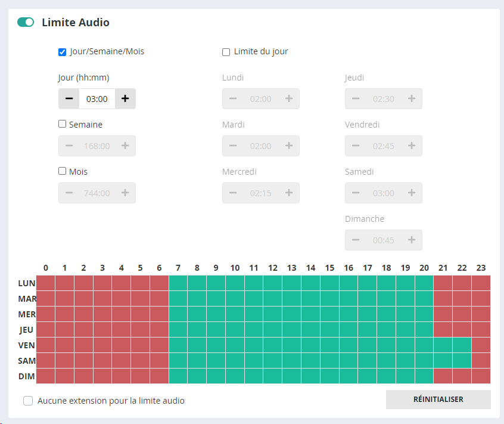Click hour 12 column header in schedule
504x424 pixels.
(x=273, y=268)
